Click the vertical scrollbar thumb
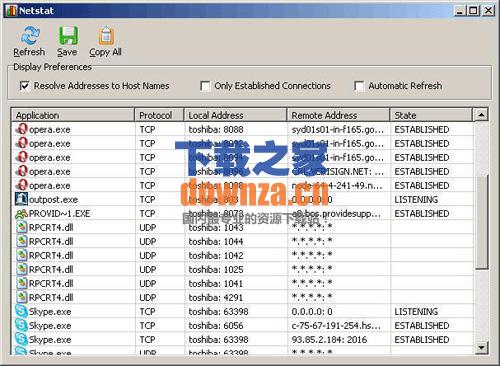The width and height of the screenshot is (500, 366). point(481,222)
